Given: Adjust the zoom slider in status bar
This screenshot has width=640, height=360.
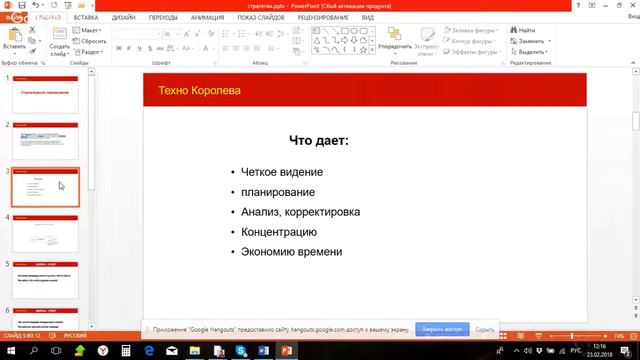Looking at the screenshot, I should (x=572, y=336).
